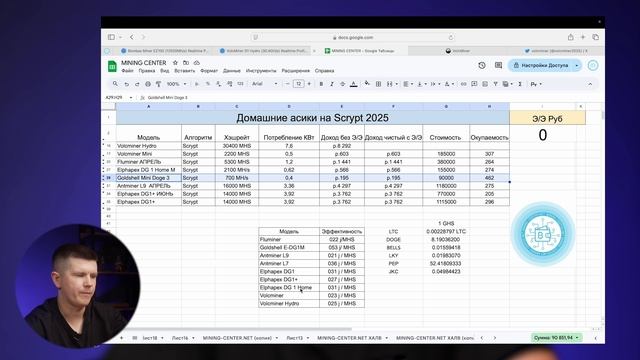This screenshot has height=360, width=640.
Task: Open the Правка menu
Action: pyautogui.click(x=147, y=71)
